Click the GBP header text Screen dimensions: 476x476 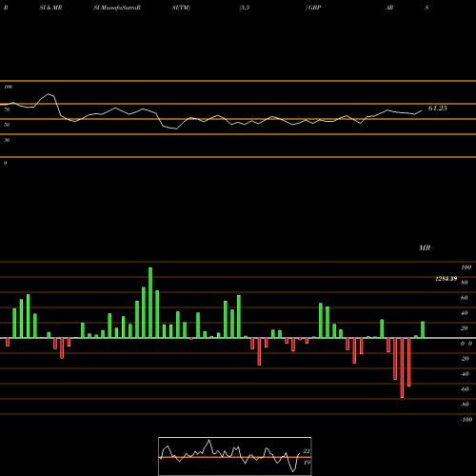pyautogui.click(x=314, y=8)
